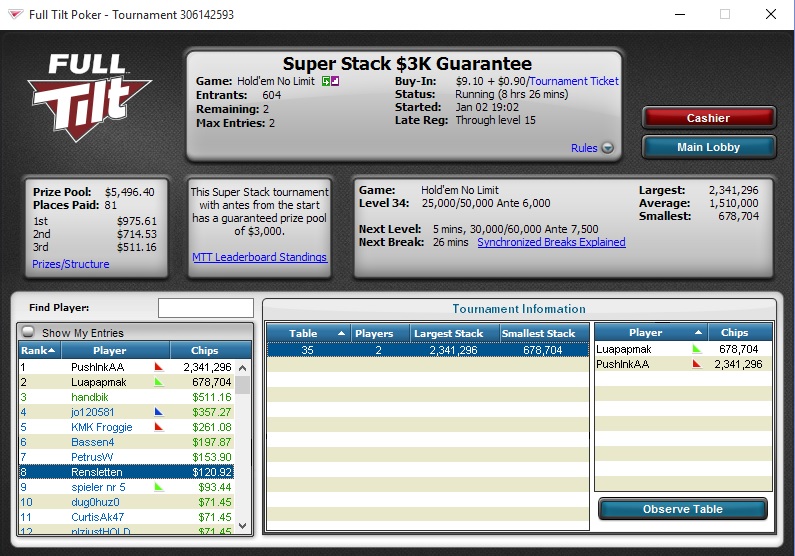The image size is (795, 556).
Task: Select the highlighted Rensletten row
Action: [x=126, y=472]
